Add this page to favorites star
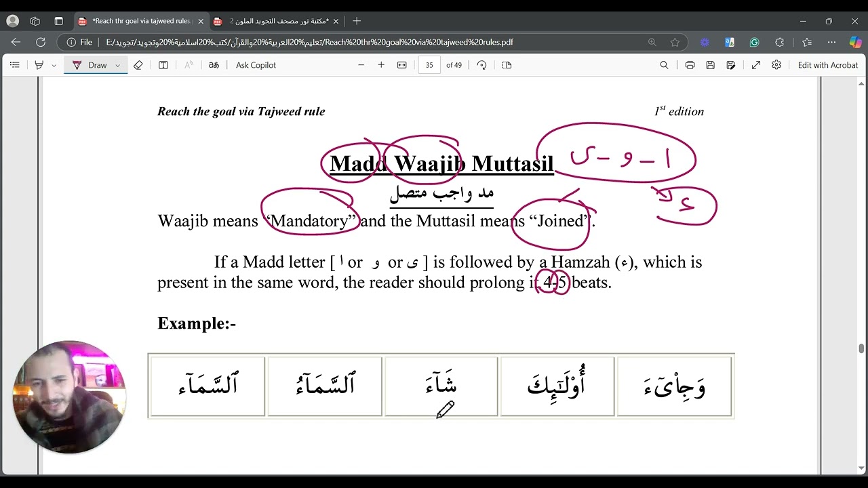The width and height of the screenshot is (868, 488). click(675, 42)
